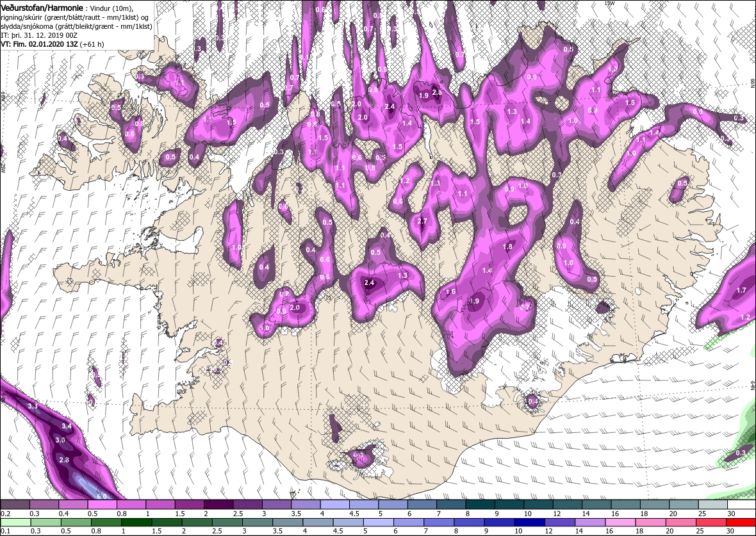Click the '3.3' precipitation value on the map
The height and width of the screenshot is (536, 756).
pos(32,407)
